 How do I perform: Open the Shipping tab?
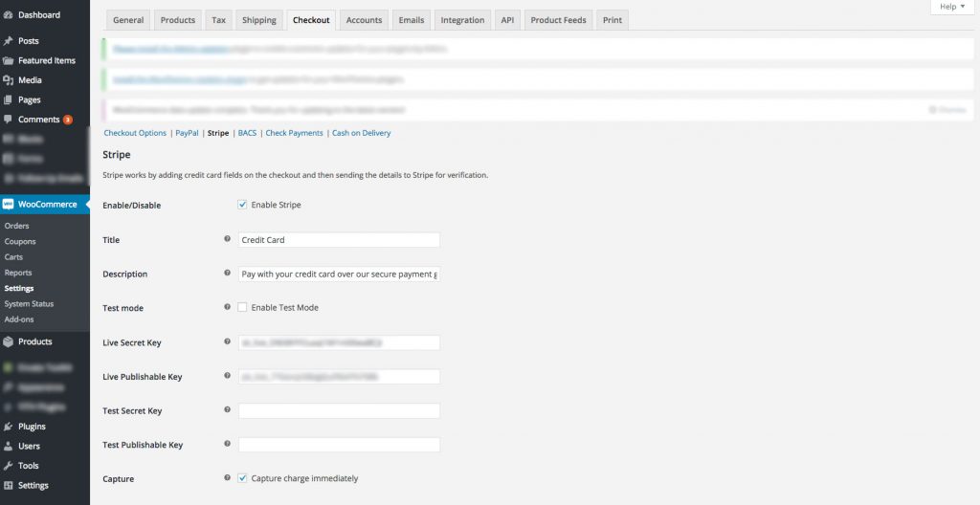click(259, 20)
